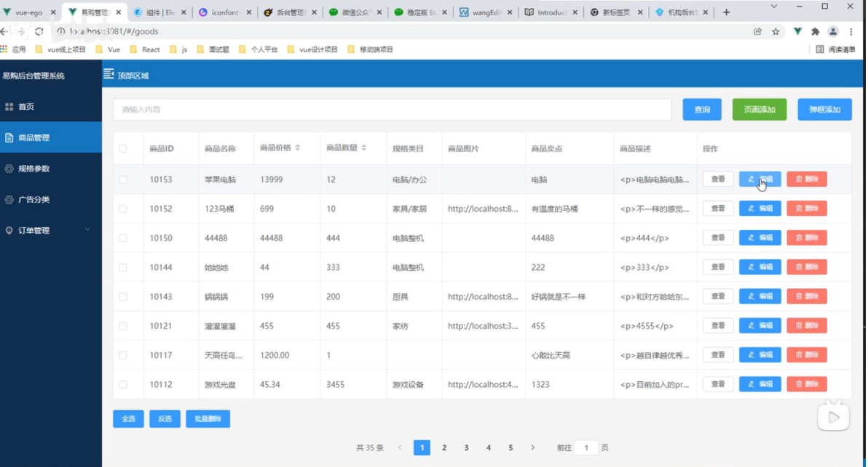Viewport: 868px width, 467px height.
Task: Reload the page with the browser refresh icon
Action: pyautogui.click(x=39, y=31)
